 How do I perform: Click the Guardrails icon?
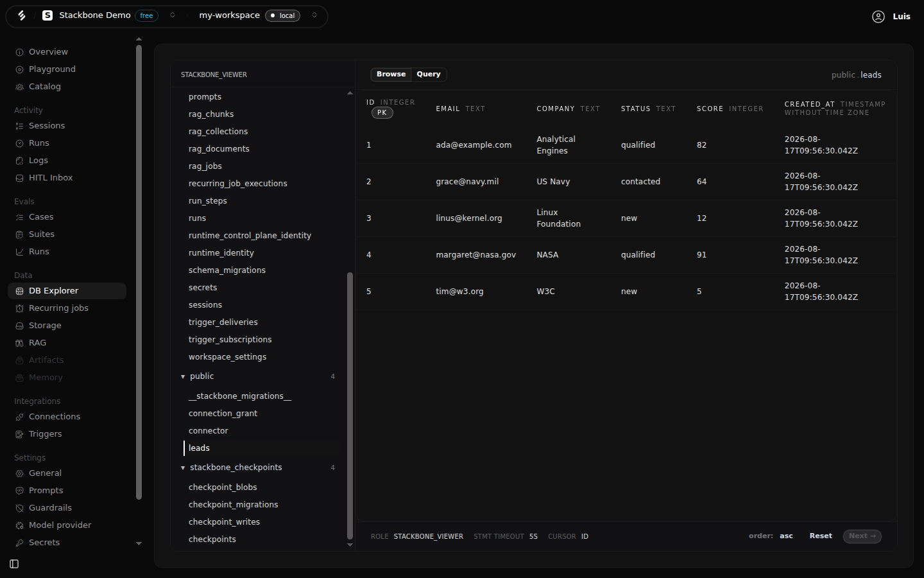pos(19,508)
